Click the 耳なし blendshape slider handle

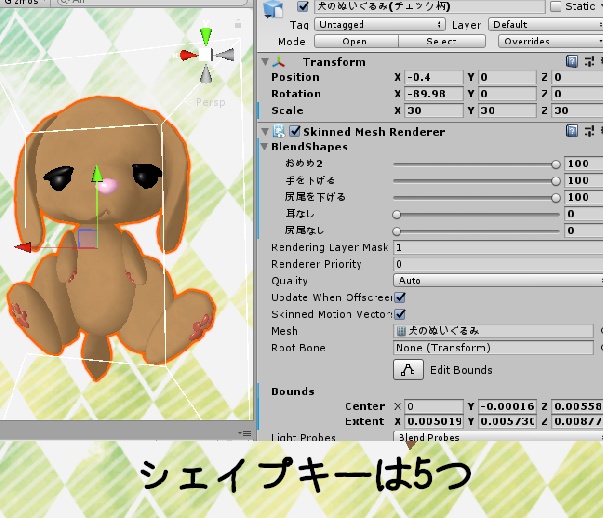point(396,215)
